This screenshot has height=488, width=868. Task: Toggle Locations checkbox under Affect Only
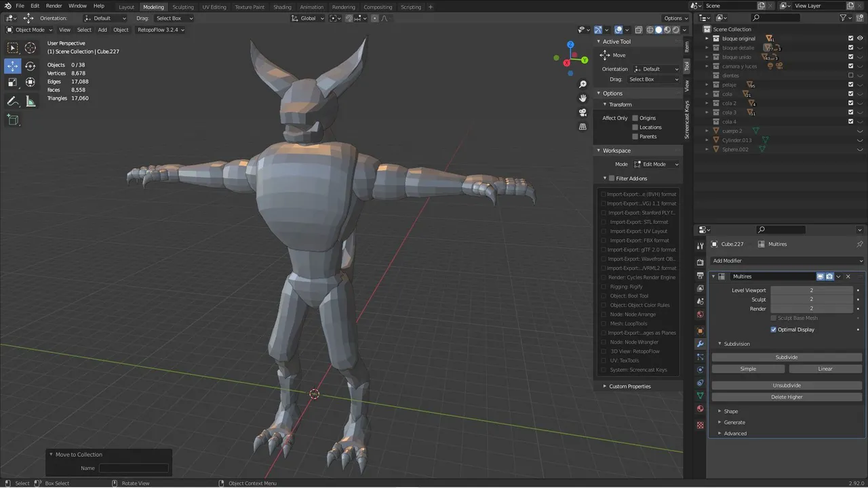(635, 127)
